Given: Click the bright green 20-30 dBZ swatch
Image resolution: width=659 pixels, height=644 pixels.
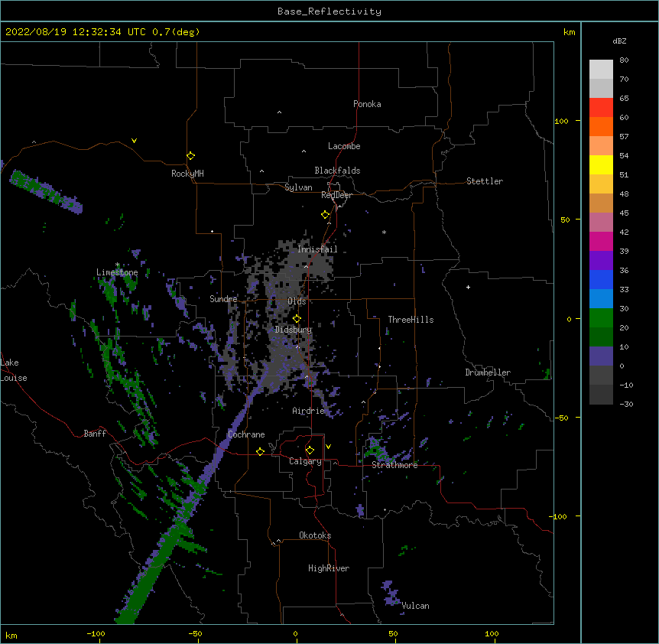Looking at the screenshot, I should [x=601, y=318].
